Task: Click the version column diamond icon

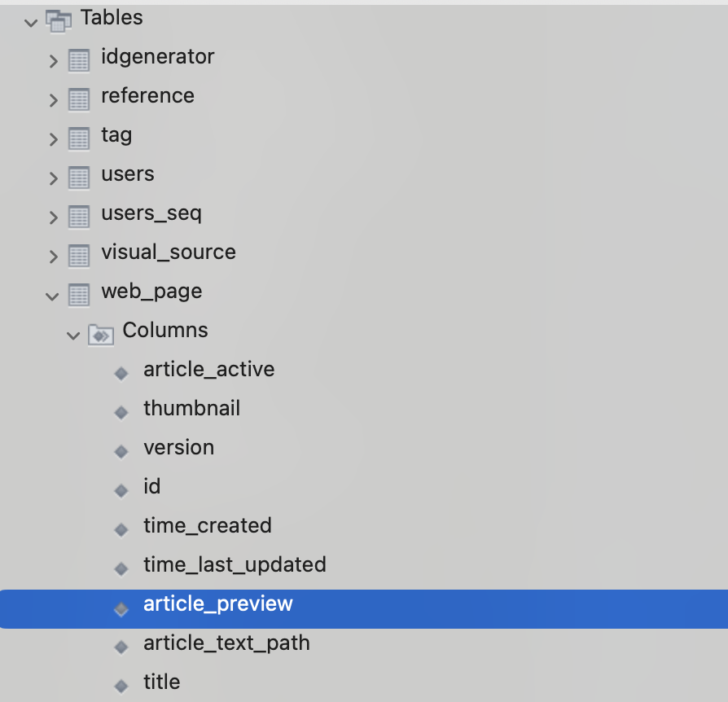Action: click(x=121, y=451)
